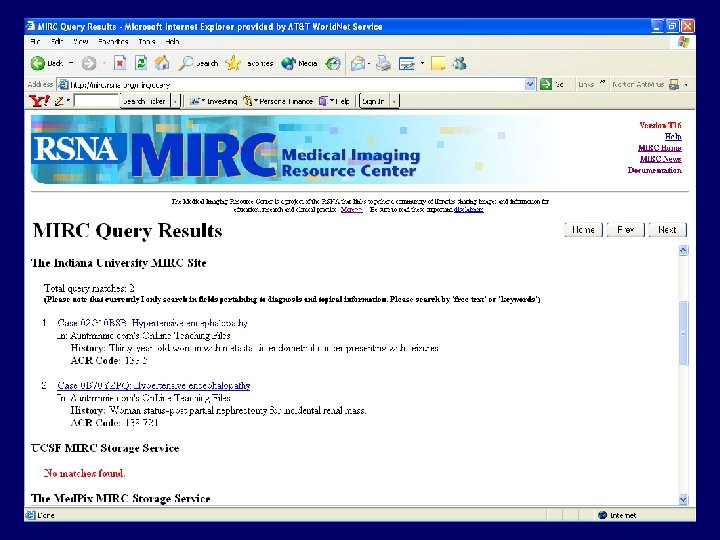Click the Stop loading icon
720x540 pixels.
click(120, 63)
